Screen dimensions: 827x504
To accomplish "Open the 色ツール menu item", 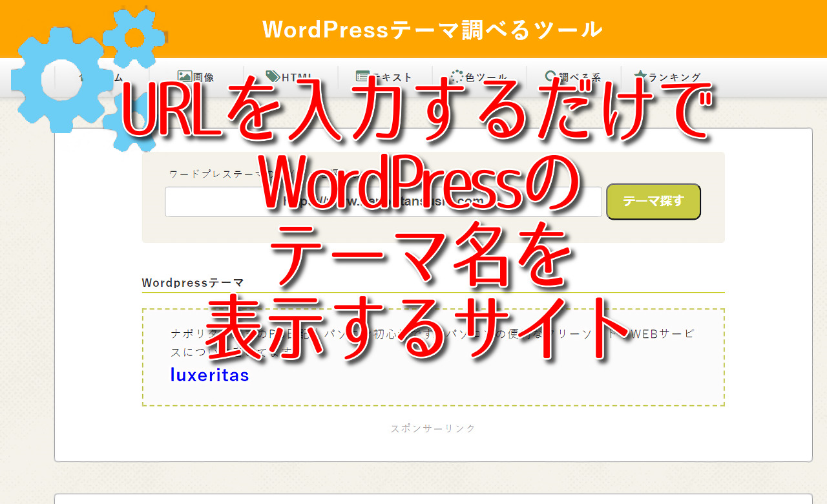I will [x=479, y=77].
